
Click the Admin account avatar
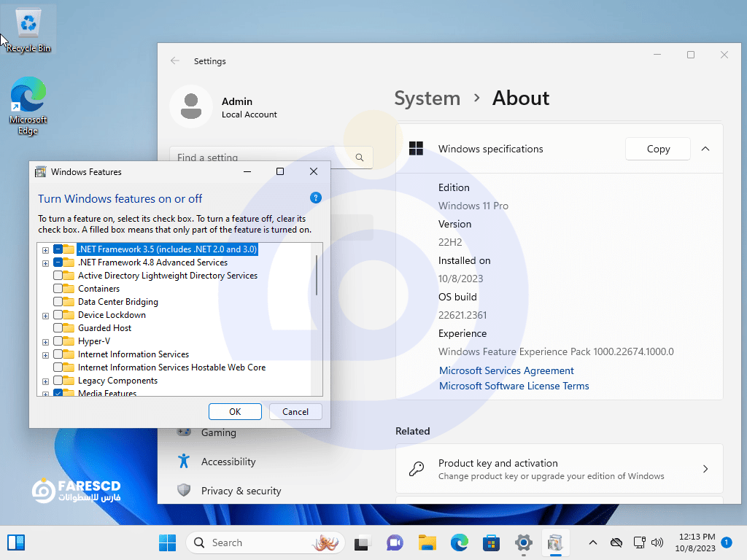[191, 106]
